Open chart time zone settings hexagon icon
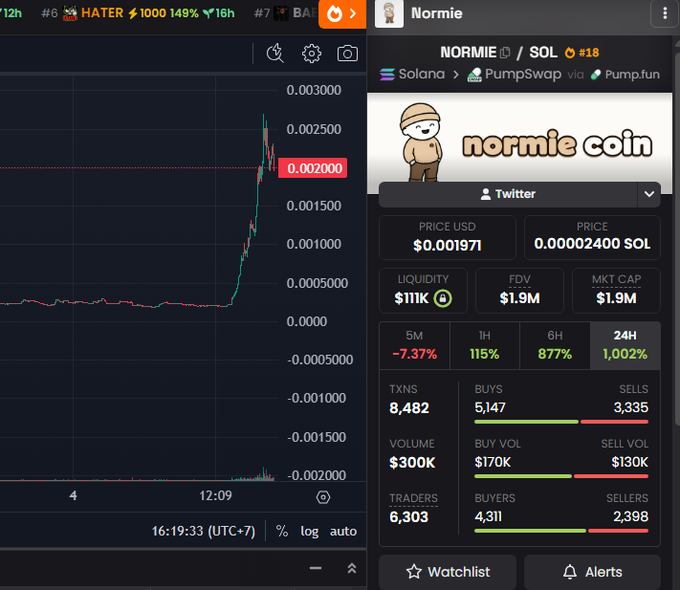 [323, 497]
